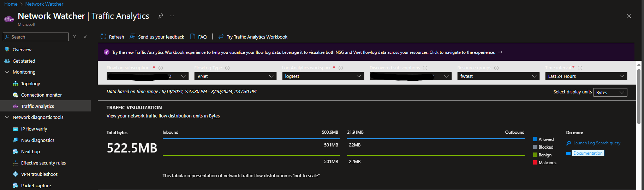The image size is (644, 190).
Task: Open VPN troubleshoot tool
Action: click(x=39, y=174)
